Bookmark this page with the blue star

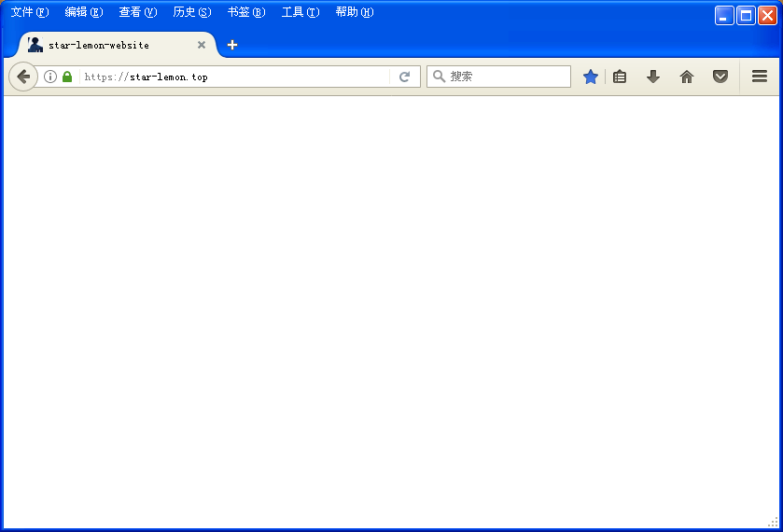(x=590, y=77)
